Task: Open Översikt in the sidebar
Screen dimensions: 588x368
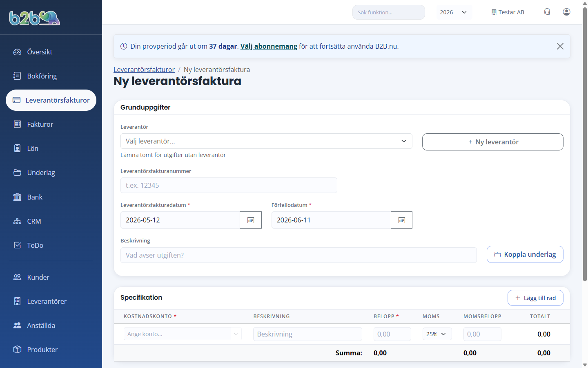Action: click(51, 52)
